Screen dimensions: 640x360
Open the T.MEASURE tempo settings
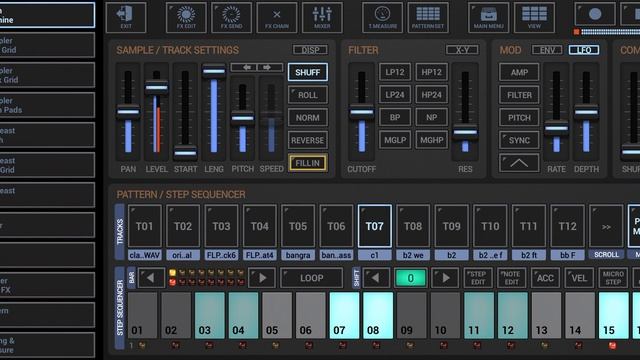point(382,18)
